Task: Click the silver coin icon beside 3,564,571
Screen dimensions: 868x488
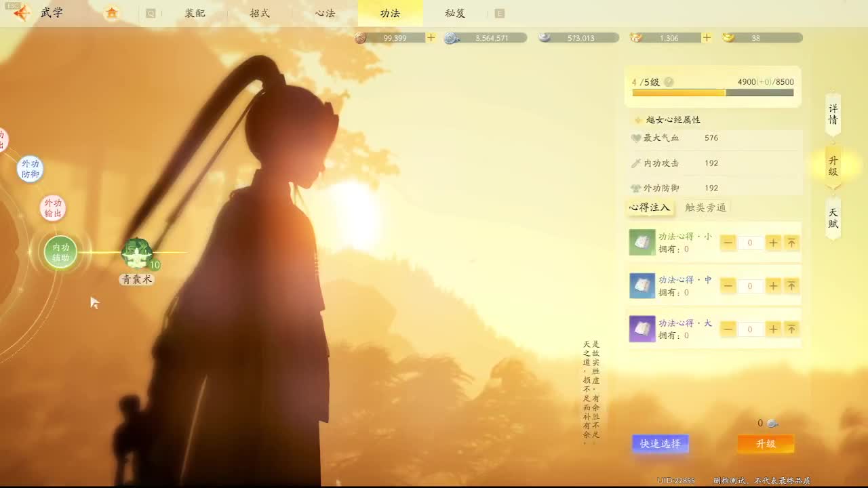Action: [x=451, y=38]
